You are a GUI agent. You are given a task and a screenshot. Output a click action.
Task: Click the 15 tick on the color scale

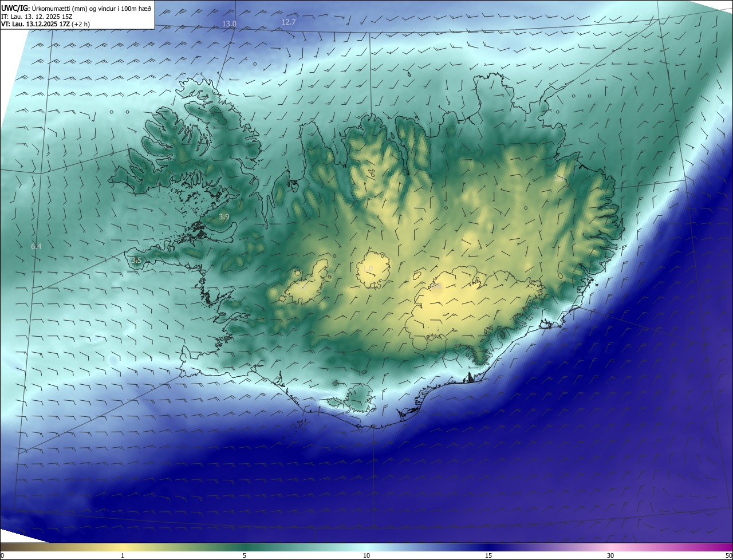click(x=488, y=555)
